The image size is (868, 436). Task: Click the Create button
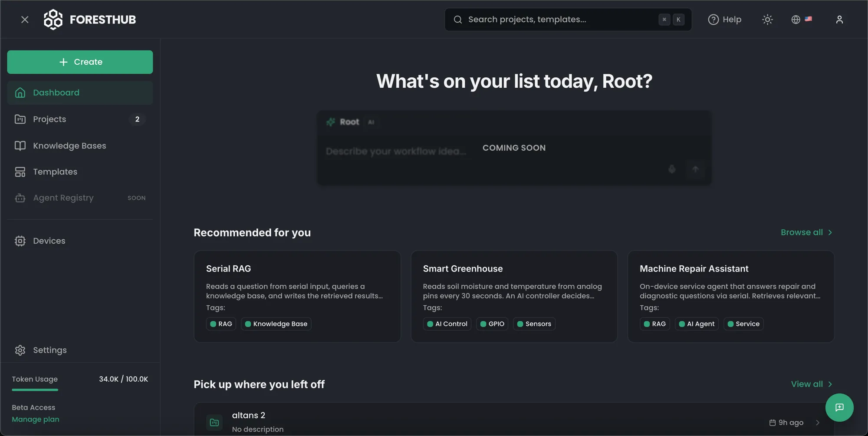point(80,62)
